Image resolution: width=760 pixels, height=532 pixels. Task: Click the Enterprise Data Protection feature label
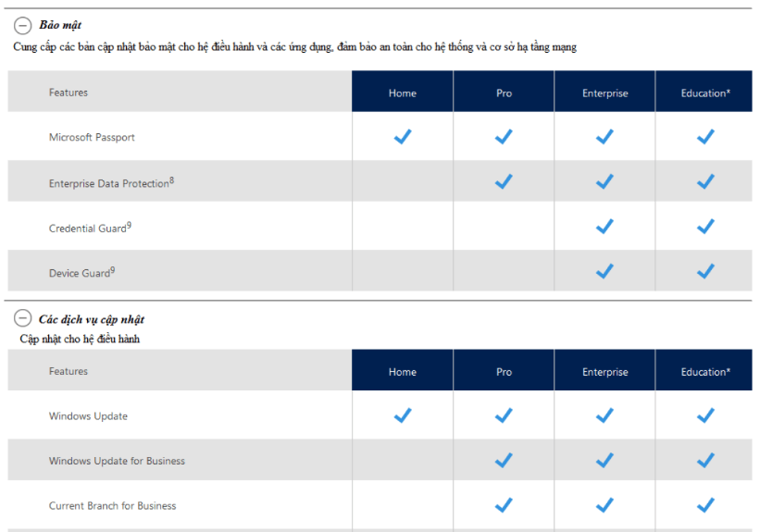pos(111,182)
